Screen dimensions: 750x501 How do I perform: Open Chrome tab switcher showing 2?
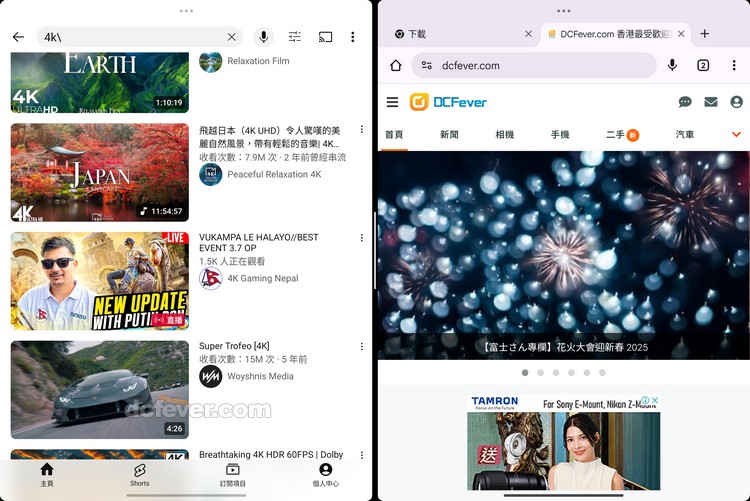(703, 66)
